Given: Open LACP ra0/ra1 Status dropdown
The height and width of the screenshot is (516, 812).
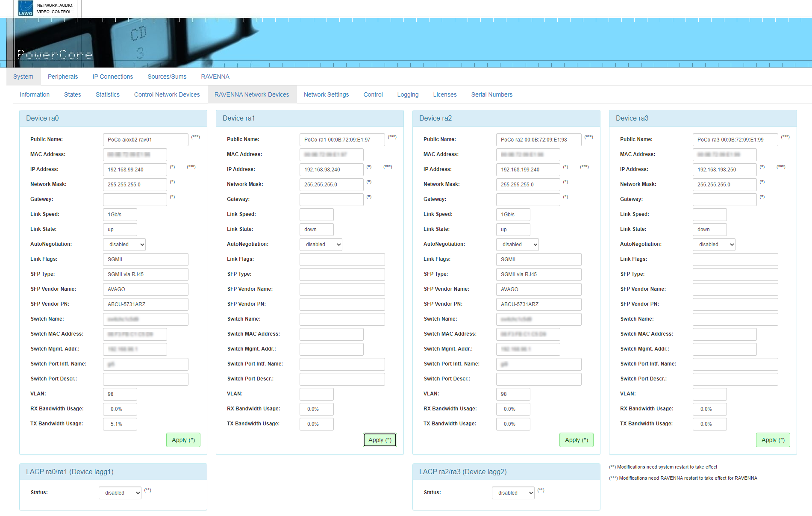Looking at the screenshot, I should [120, 493].
